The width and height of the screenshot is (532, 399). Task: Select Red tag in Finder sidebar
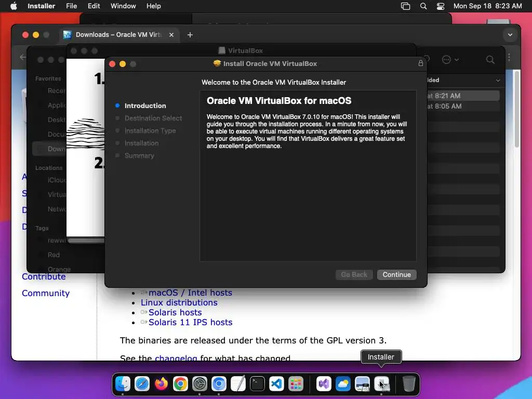(54, 255)
